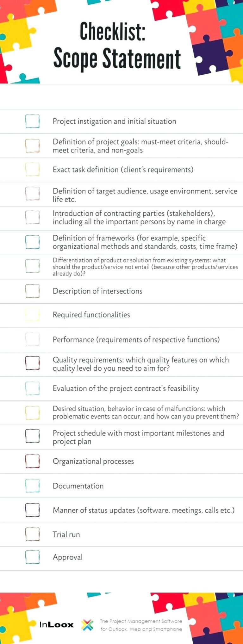
Task: Check the Description of intersections box
Action: pos(32,291)
